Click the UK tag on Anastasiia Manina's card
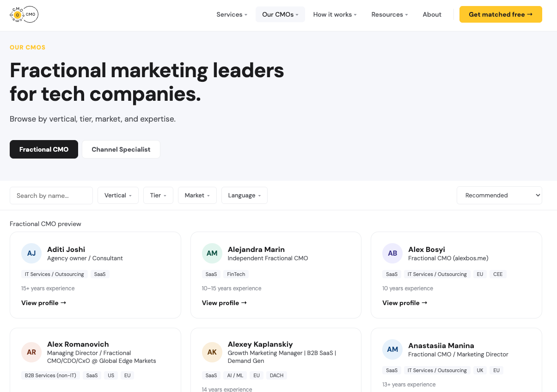 pos(480,370)
